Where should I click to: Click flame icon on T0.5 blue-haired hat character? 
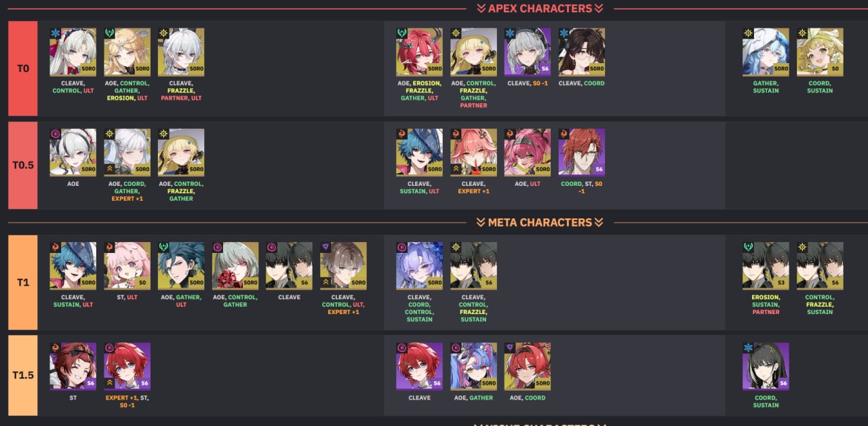(402, 134)
